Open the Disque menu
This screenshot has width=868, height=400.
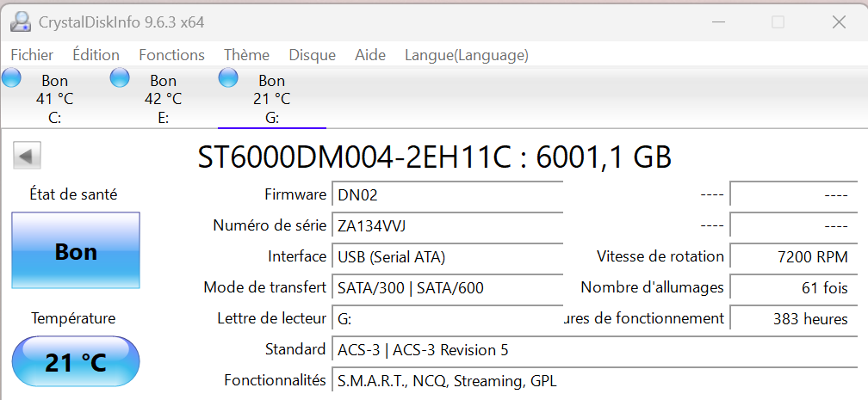(x=312, y=55)
